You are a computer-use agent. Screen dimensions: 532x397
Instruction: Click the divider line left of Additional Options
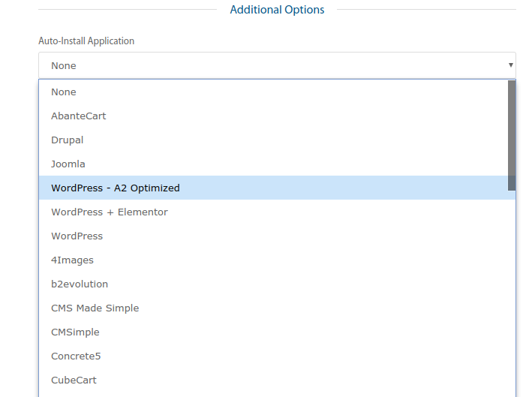pyautogui.click(x=128, y=10)
